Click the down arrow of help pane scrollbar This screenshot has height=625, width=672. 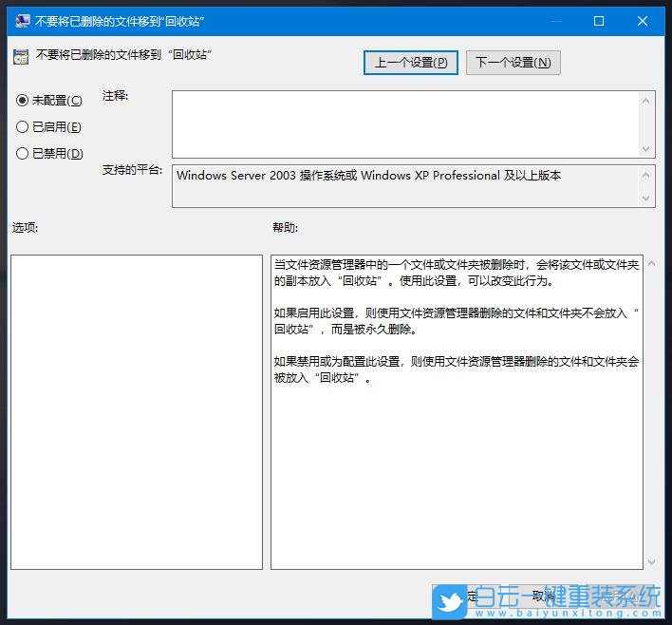tap(651, 561)
